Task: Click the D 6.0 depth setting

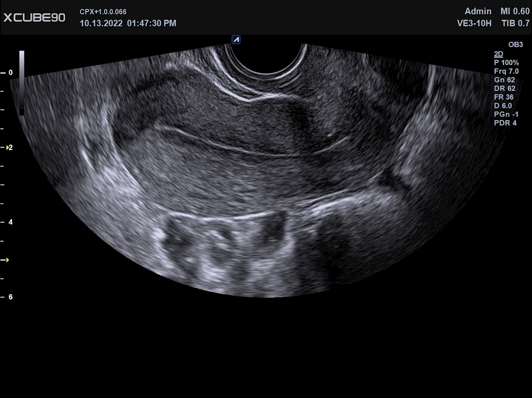Action: [x=503, y=106]
